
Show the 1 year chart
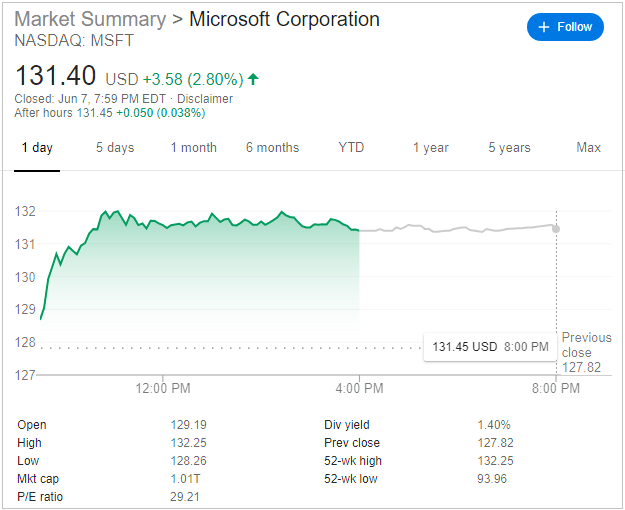pos(431,148)
